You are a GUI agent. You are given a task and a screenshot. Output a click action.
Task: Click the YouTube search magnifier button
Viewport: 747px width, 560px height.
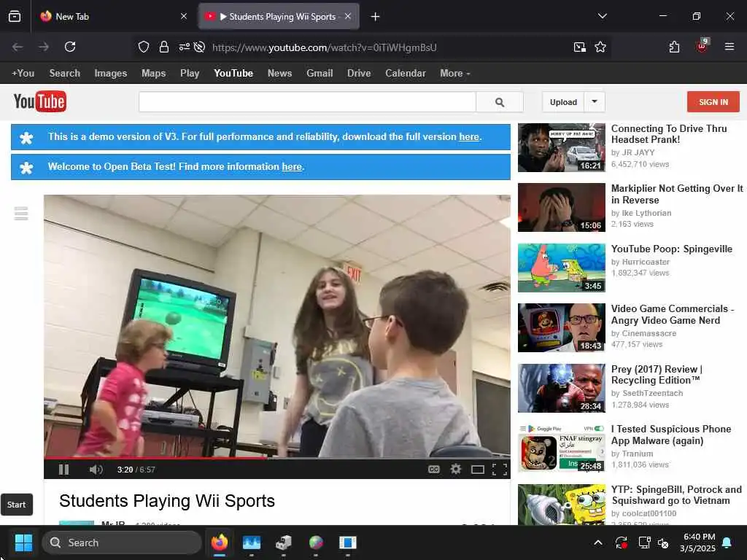(x=500, y=102)
